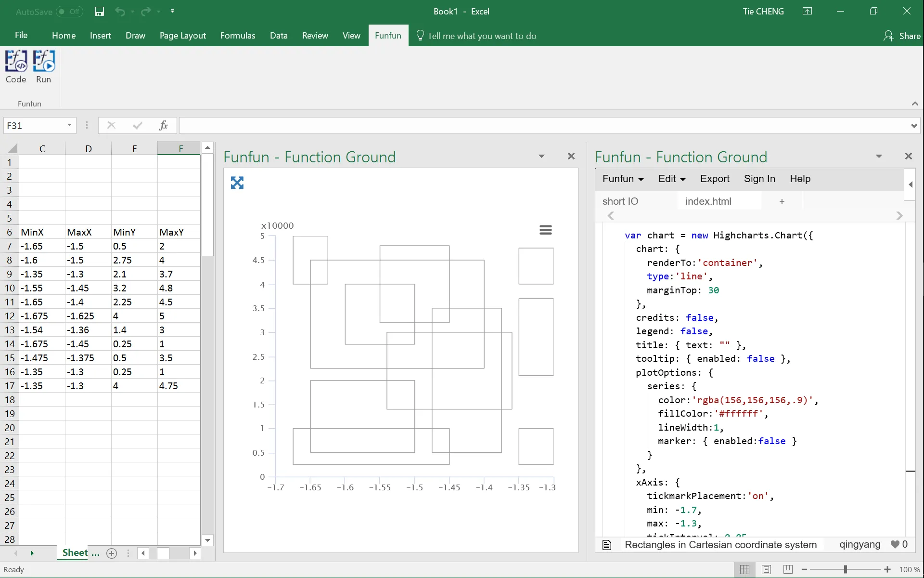Open the Highcharts hamburger context menu
This screenshot has width=924, height=578.
545,230
